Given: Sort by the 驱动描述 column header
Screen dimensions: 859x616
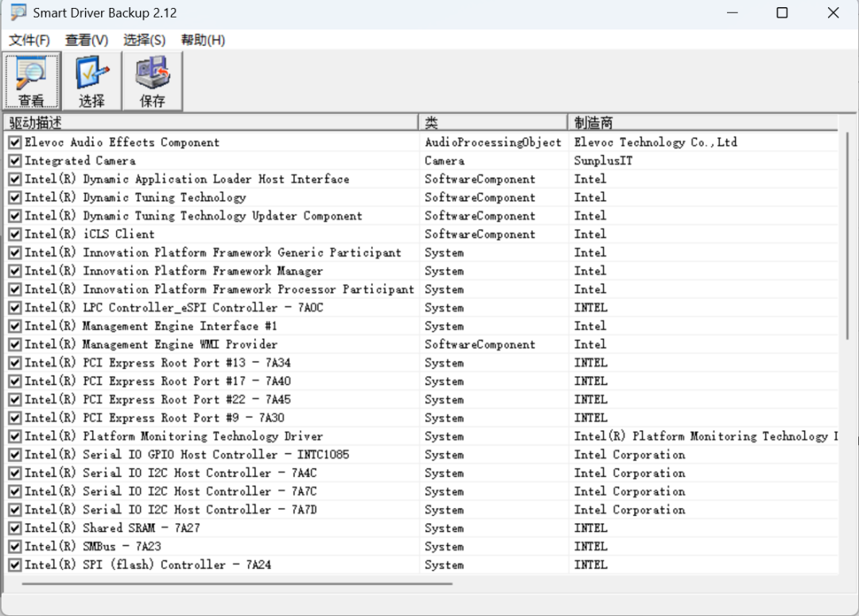Looking at the screenshot, I should point(211,122).
